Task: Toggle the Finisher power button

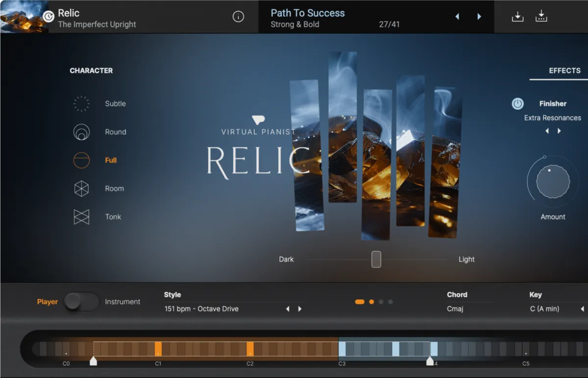Action: [517, 104]
